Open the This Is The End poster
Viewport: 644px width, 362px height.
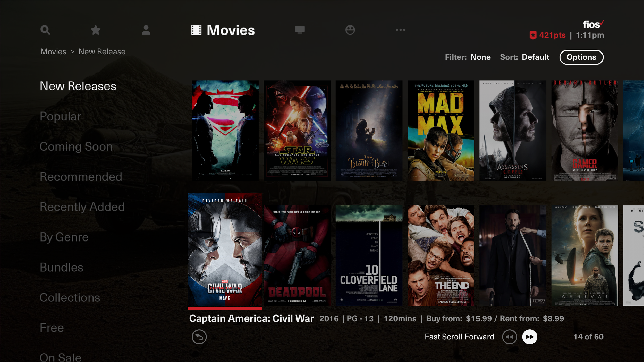tap(441, 255)
